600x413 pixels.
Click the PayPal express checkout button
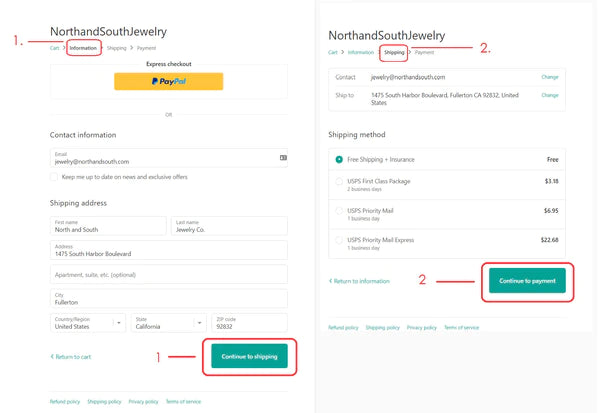point(168,82)
